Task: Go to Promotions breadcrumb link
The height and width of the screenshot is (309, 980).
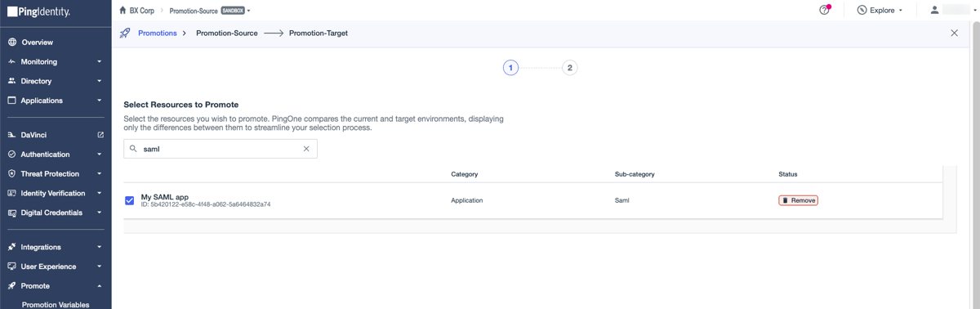Action: (x=158, y=34)
